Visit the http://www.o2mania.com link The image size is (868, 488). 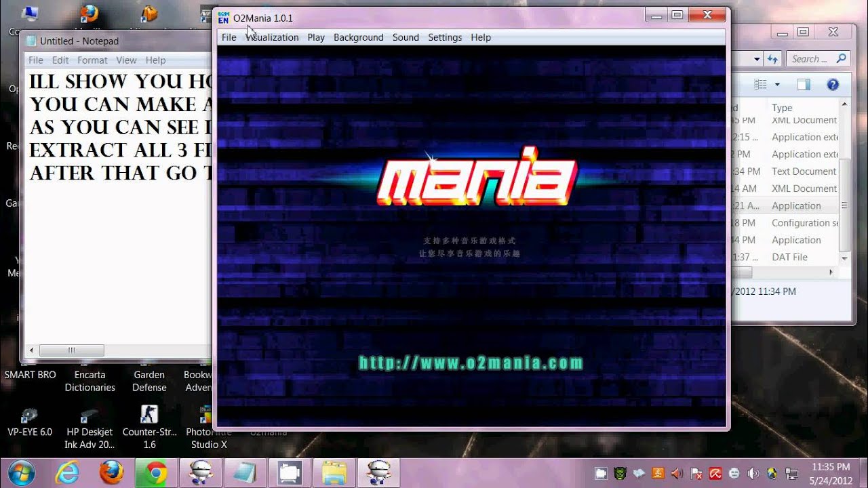click(471, 363)
